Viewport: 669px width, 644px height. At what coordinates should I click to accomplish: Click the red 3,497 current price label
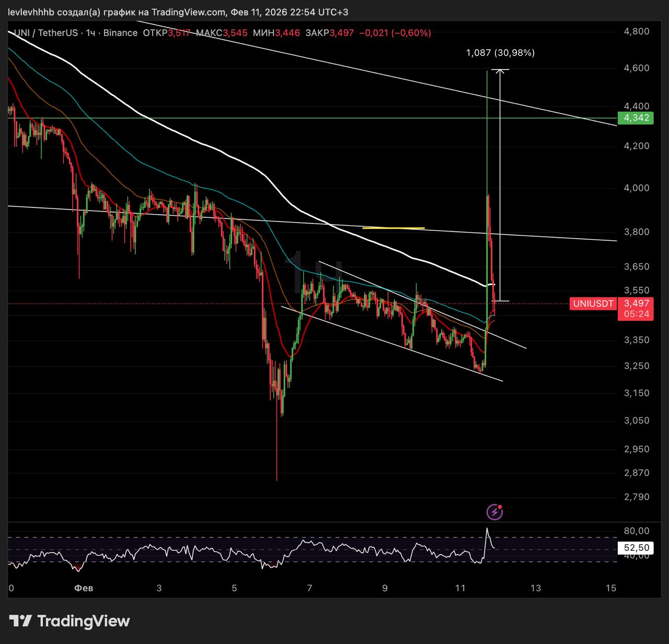(636, 303)
